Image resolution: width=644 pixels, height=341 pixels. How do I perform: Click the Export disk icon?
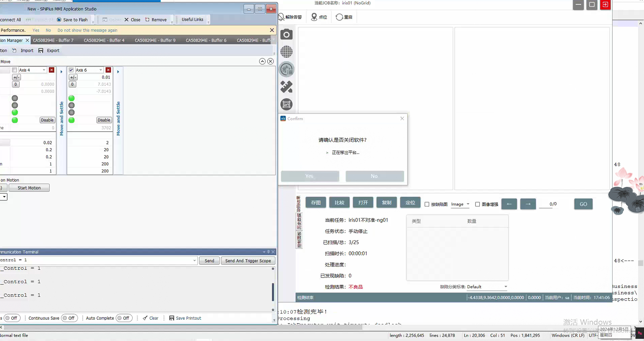41,51
